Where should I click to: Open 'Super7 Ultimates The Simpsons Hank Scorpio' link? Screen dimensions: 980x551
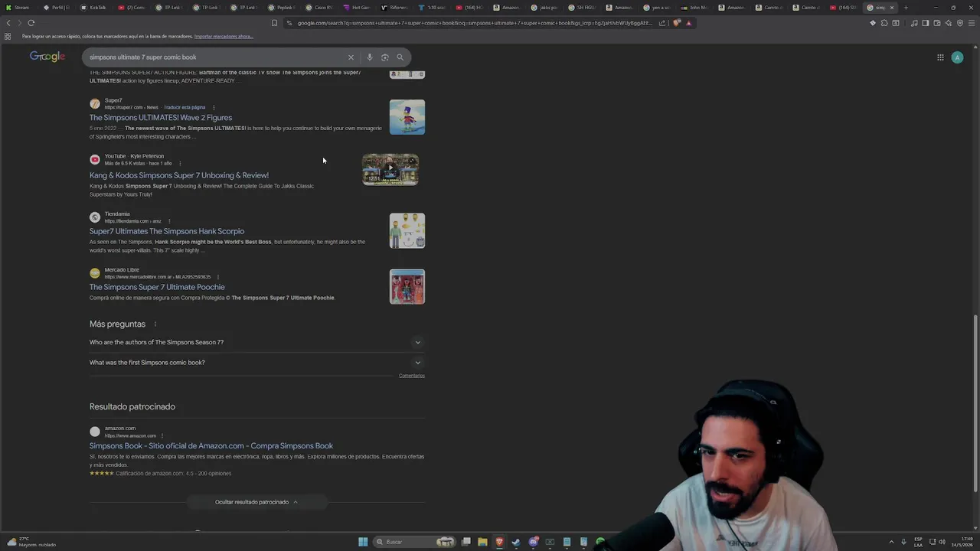point(167,231)
